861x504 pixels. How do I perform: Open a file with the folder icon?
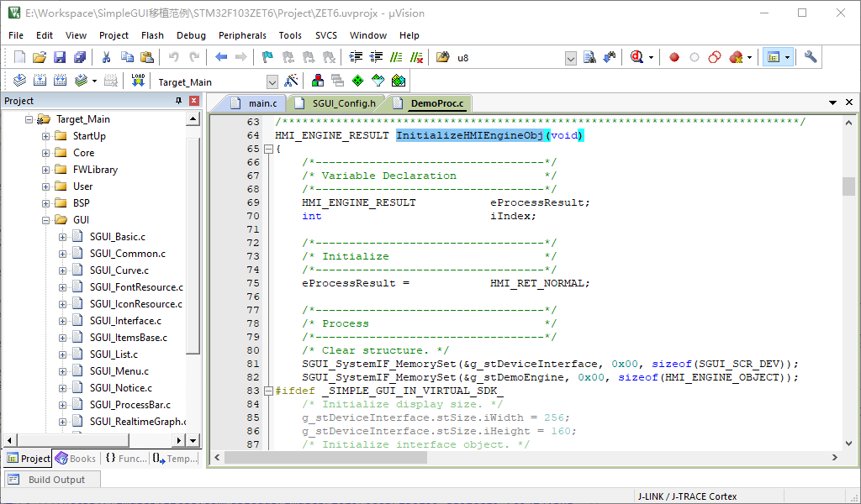click(x=40, y=57)
